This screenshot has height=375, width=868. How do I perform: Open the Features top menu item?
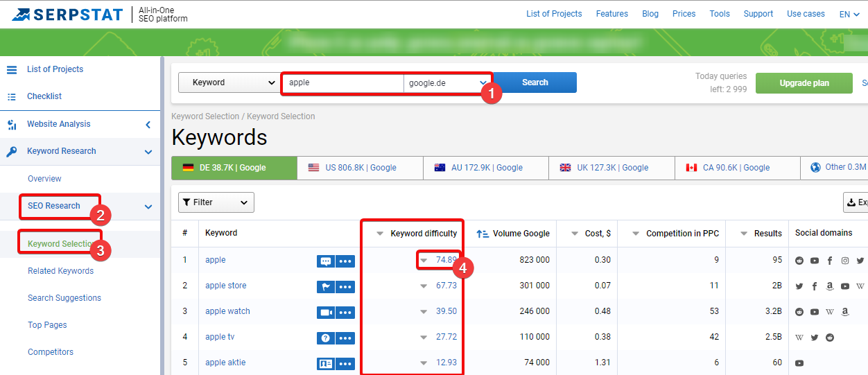tap(611, 14)
